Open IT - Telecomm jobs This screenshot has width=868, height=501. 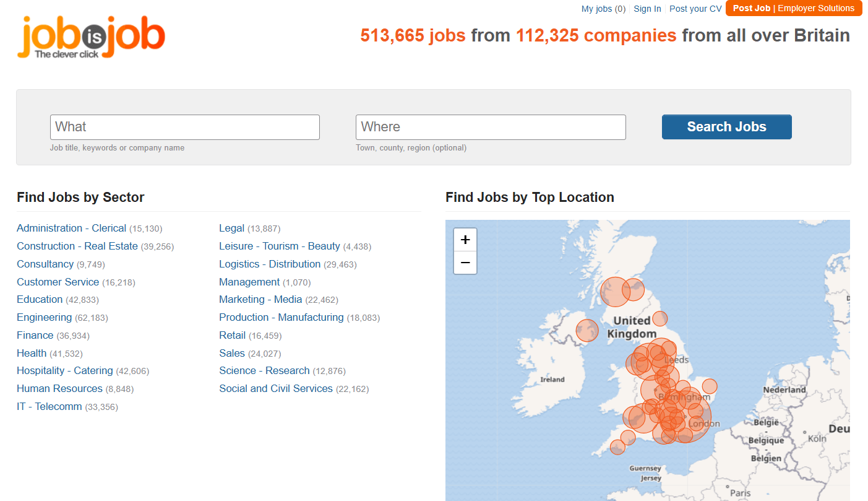[49, 406]
